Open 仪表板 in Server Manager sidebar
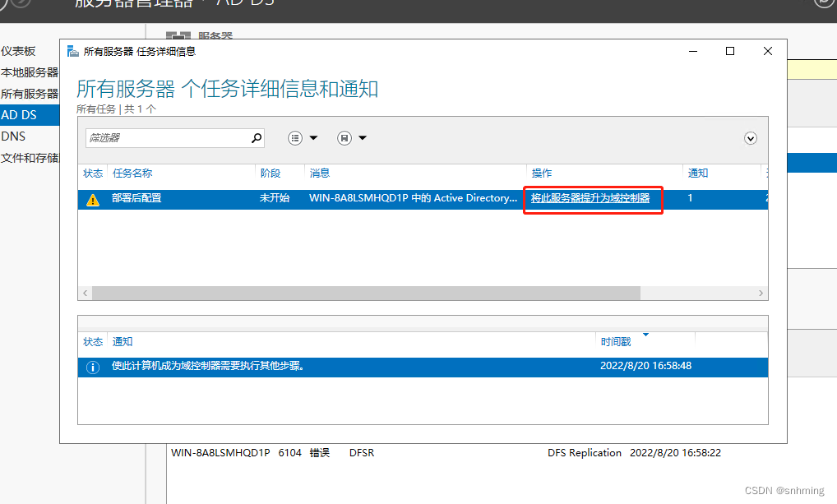The width and height of the screenshot is (837, 504). [x=18, y=51]
